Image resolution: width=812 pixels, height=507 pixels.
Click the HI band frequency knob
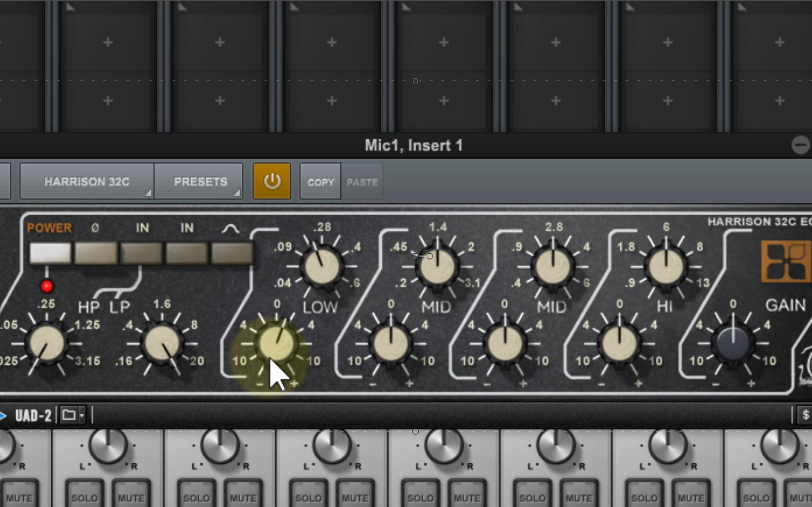tap(666, 266)
